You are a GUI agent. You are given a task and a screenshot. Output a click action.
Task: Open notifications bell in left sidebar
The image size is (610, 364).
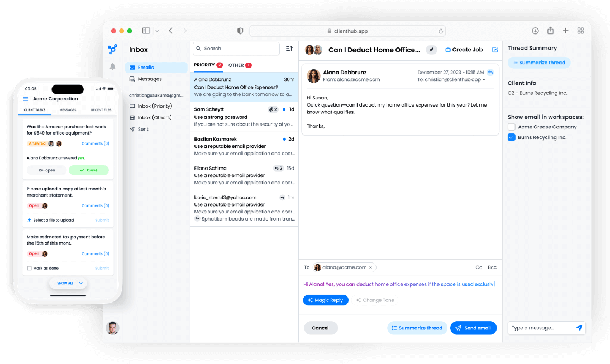(x=112, y=66)
